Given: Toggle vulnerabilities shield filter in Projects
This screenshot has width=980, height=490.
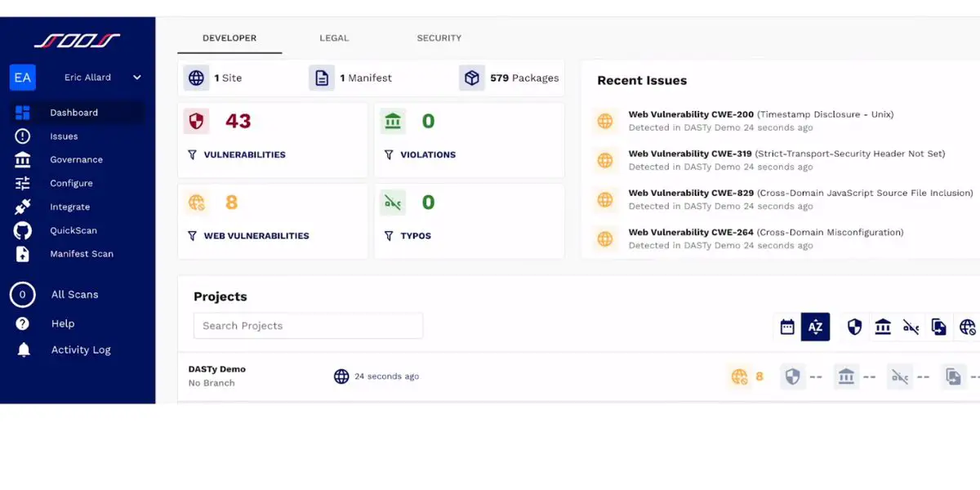Looking at the screenshot, I should (854, 327).
